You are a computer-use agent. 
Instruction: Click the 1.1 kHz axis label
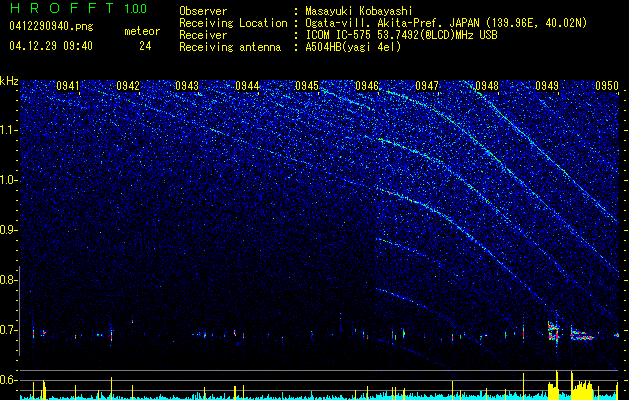[x=9, y=130]
